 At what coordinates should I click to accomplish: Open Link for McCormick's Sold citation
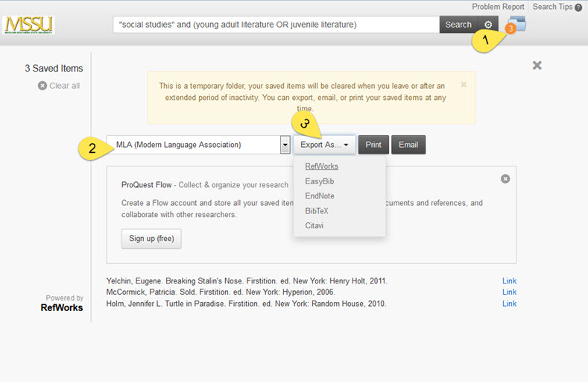coord(509,292)
